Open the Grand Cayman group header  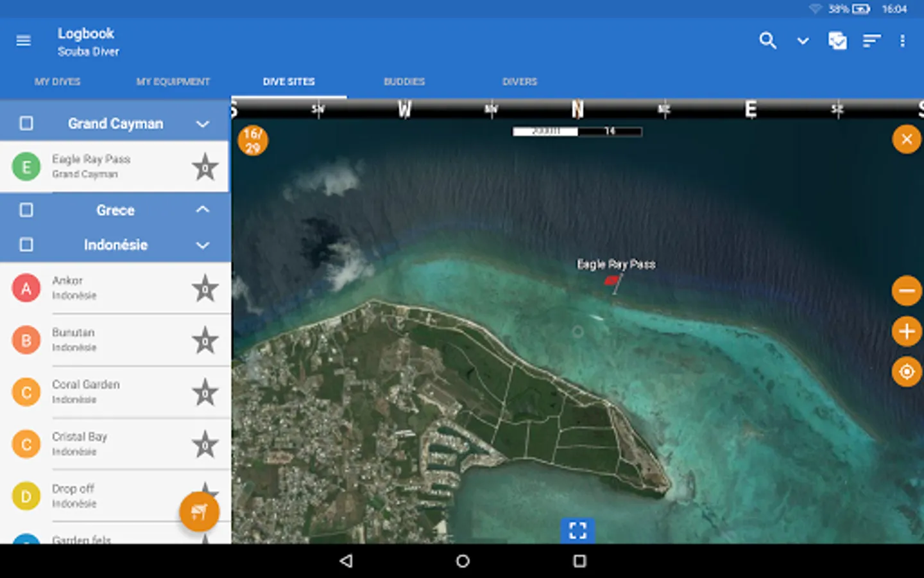pos(116,123)
